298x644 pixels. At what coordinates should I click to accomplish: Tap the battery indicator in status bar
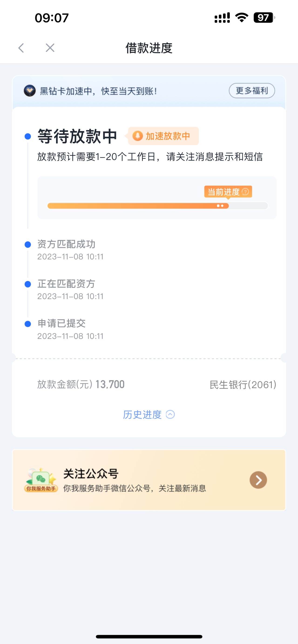pos(264,18)
